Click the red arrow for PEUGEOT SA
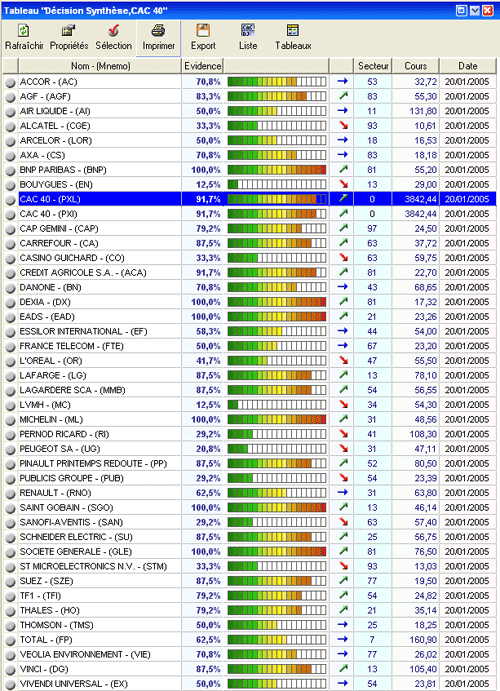The width and height of the screenshot is (500, 691). 343,449
